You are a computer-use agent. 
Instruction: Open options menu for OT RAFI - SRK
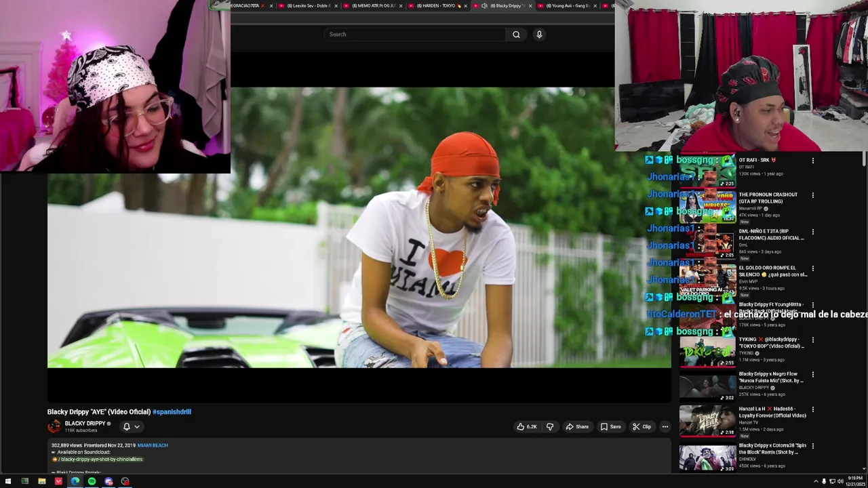pyautogui.click(x=812, y=161)
